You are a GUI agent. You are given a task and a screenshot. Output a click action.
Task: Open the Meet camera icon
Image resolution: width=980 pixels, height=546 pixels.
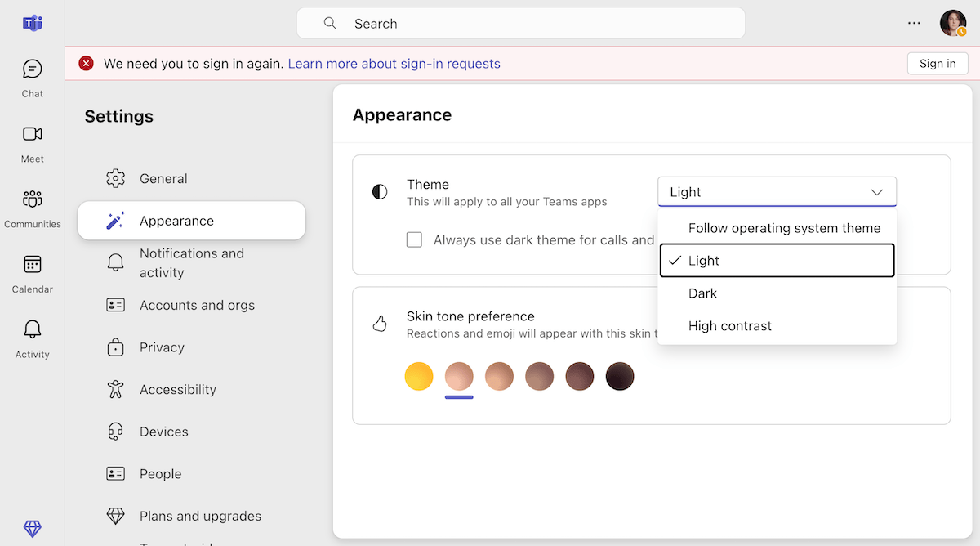(x=33, y=134)
